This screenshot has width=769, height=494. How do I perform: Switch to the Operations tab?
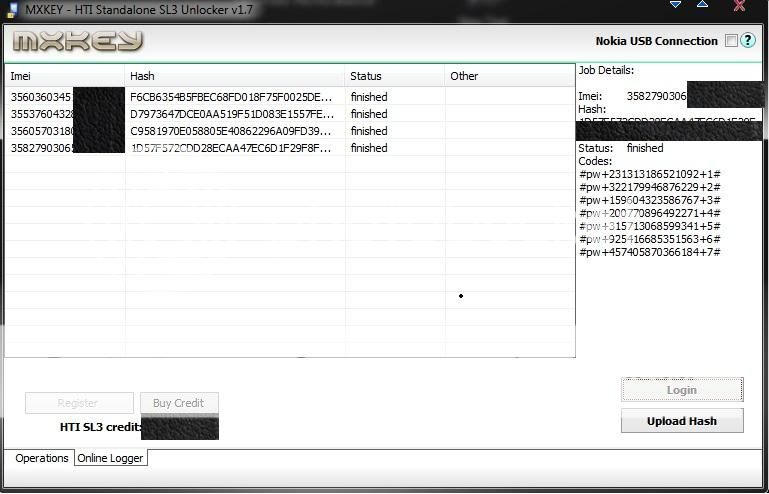click(x=42, y=458)
